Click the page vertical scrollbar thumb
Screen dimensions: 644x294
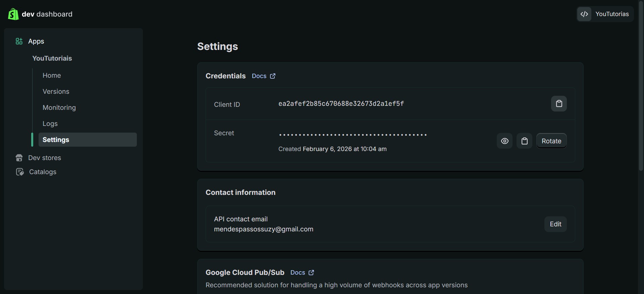[x=641, y=86]
